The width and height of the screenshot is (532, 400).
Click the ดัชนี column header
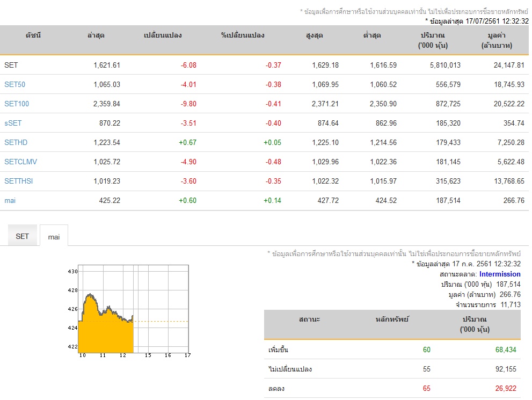tap(33, 35)
